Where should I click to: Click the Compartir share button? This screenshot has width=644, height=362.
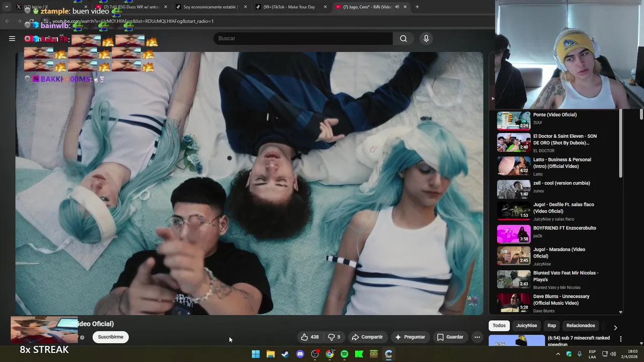tap(367, 337)
